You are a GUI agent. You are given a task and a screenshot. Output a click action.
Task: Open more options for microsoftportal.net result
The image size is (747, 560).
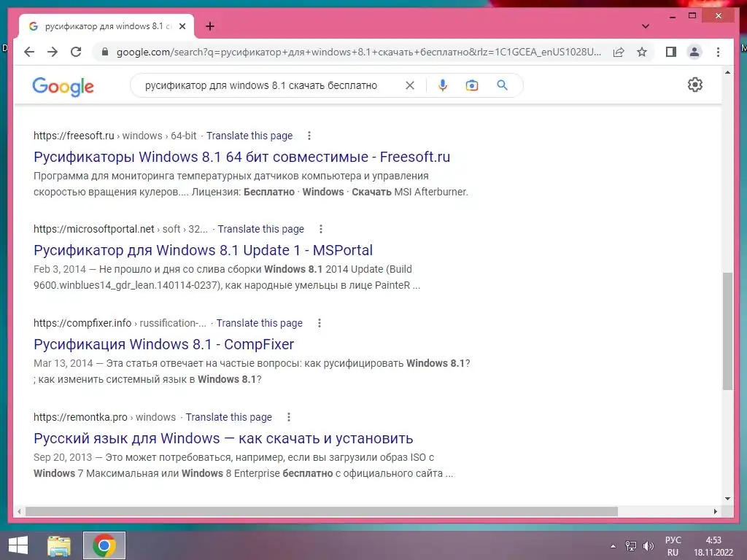(x=321, y=229)
